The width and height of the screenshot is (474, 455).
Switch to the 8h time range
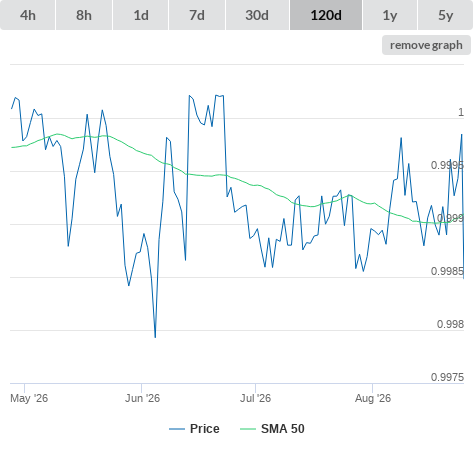pyautogui.click(x=84, y=15)
